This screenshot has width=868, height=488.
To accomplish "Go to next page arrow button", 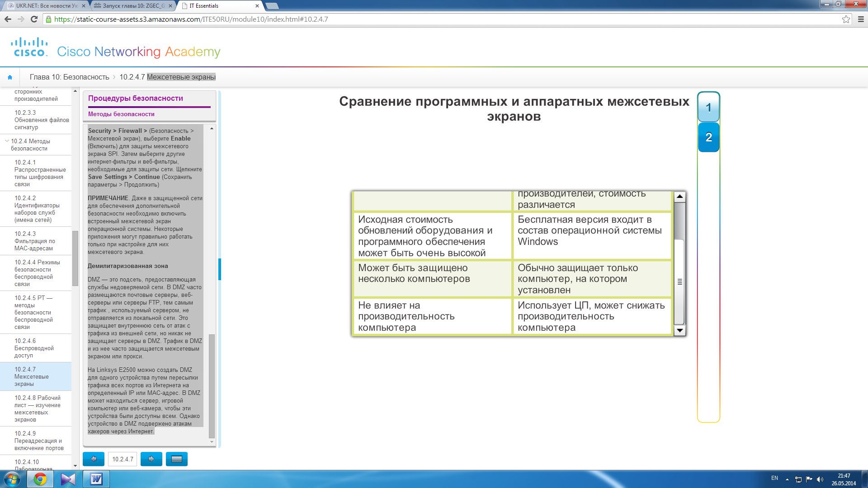I will pos(151,459).
